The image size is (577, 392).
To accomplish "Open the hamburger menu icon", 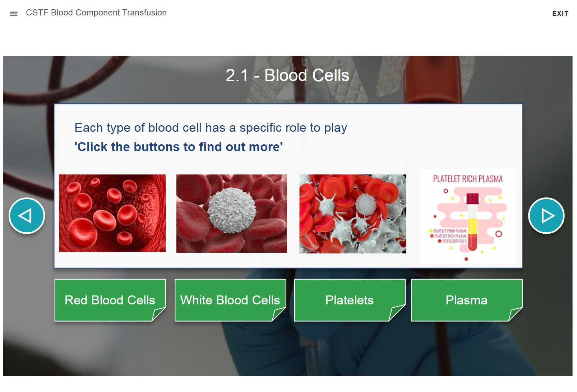I will pos(14,14).
